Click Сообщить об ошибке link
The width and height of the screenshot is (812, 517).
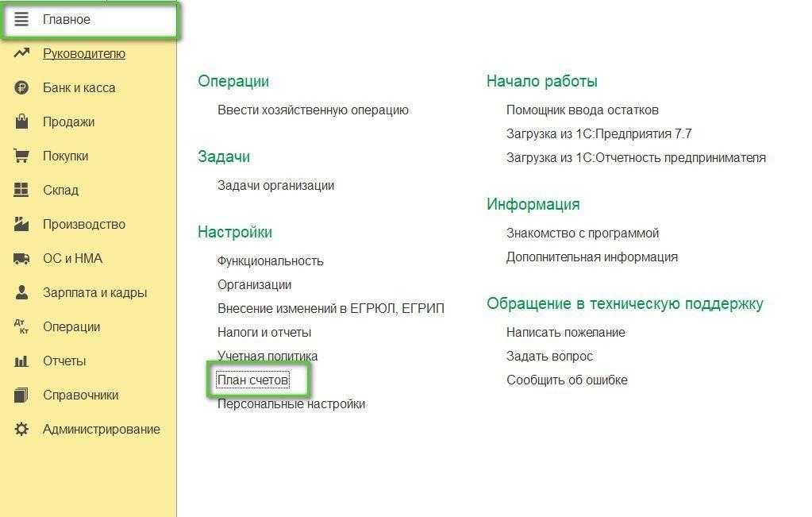click(567, 380)
